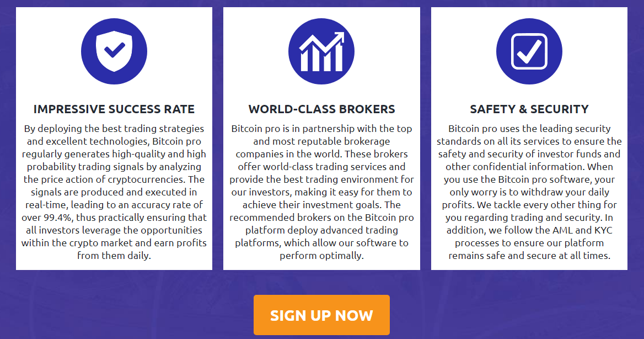
Task: Click the Impressive Success Rate card
Action: [114, 138]
